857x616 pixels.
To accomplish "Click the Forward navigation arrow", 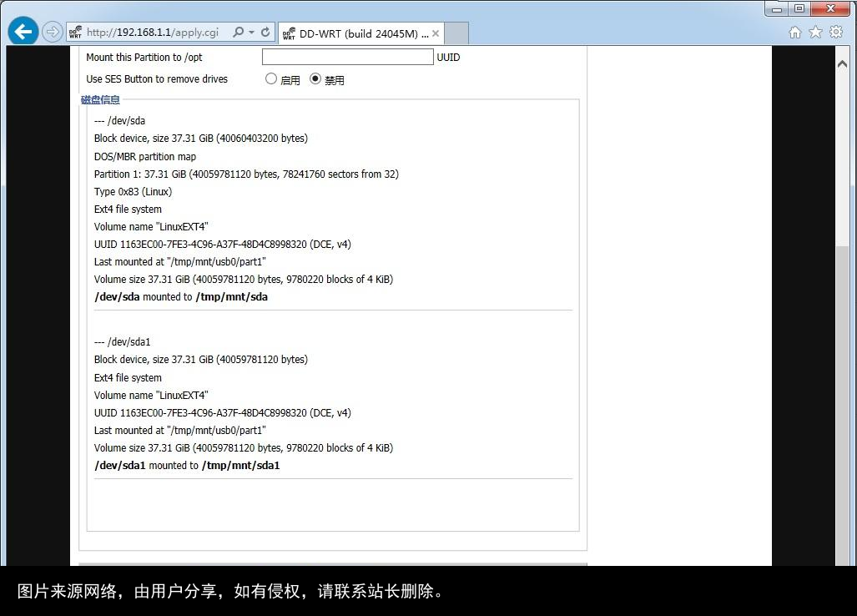I will (x=52, y=31).
